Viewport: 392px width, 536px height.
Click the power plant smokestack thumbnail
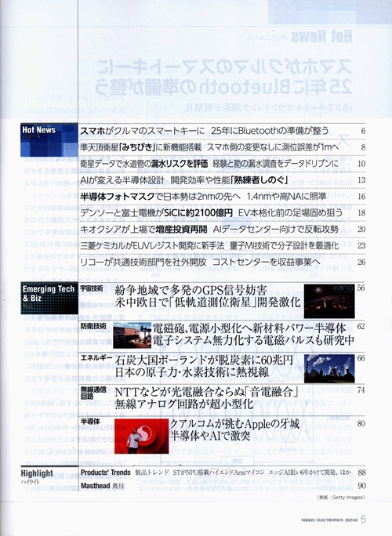coord(329,368)
